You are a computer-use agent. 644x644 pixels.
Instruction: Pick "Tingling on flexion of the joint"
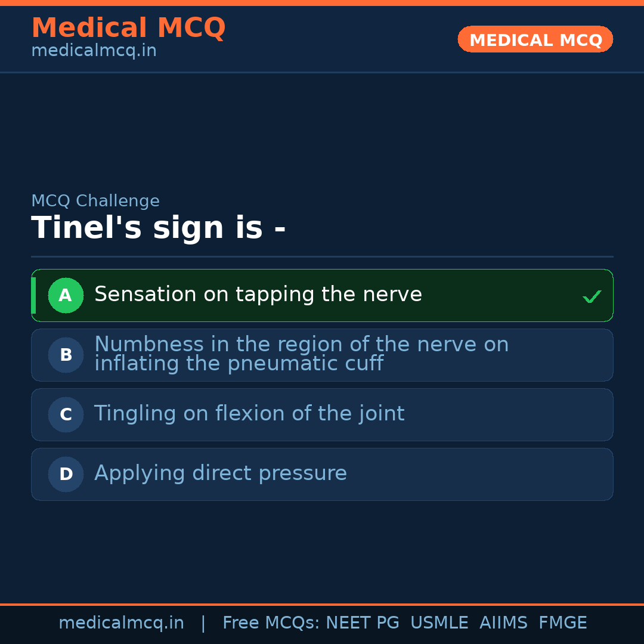[249, 414]
